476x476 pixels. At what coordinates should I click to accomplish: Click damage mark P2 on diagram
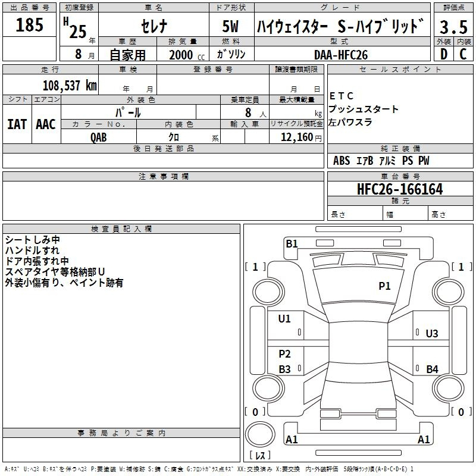(x=284, y=353)
